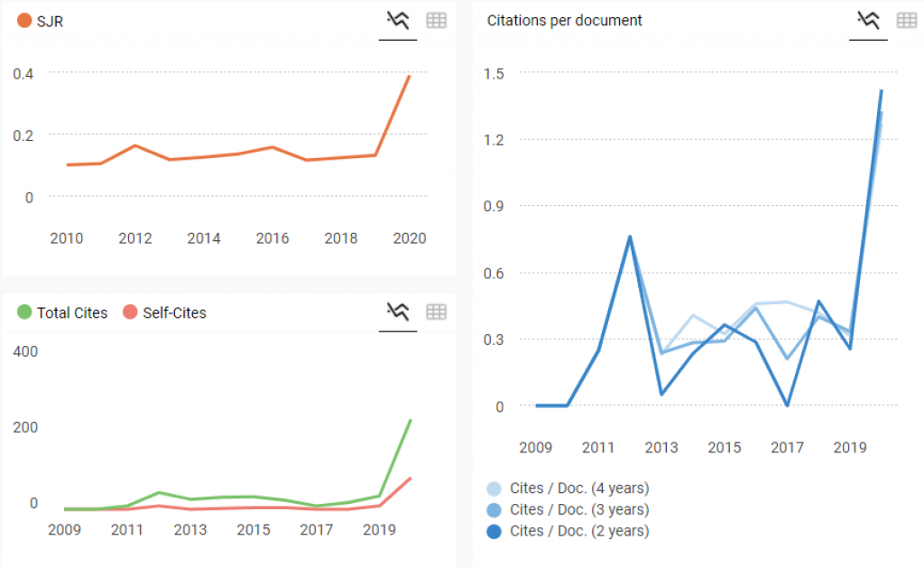
Task: Toggle Cites / Doc. (4 years) legend item
Action: 568,489
